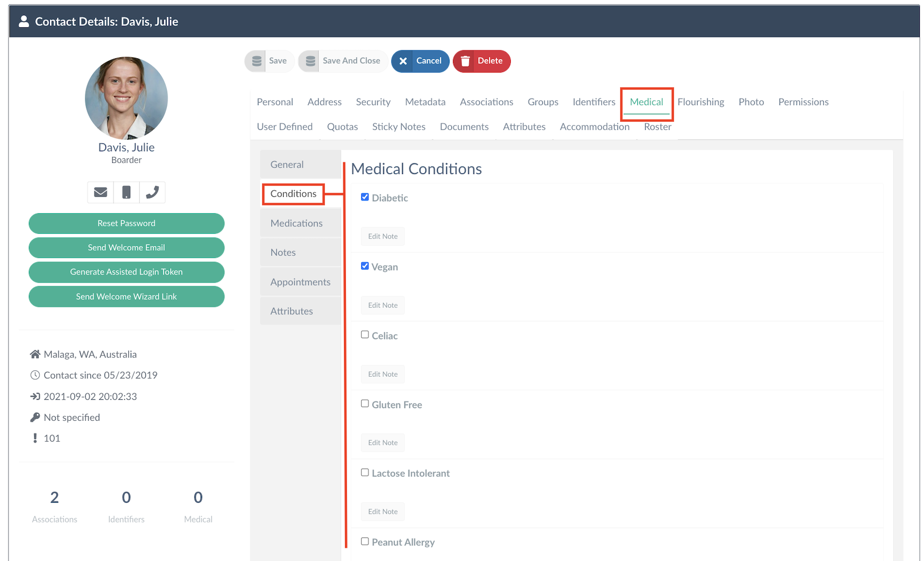Open the Medications sub-tab
924x561 pixels.
300,223
